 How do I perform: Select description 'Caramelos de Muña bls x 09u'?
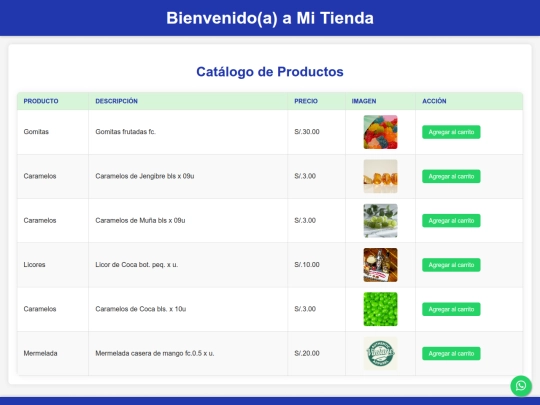coord(140,220)
